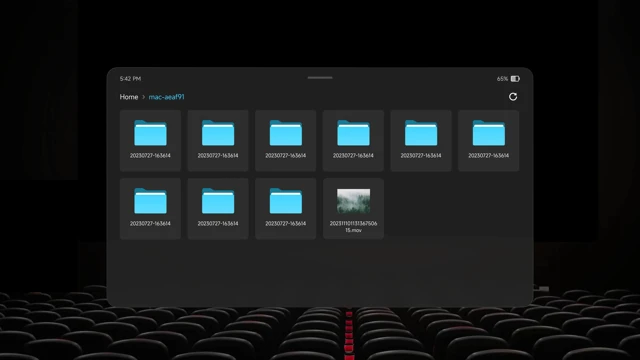Open the second folder in the bottom row
Image resolution: width=640 pixels, height=360 pixels.
pos(218,209)
